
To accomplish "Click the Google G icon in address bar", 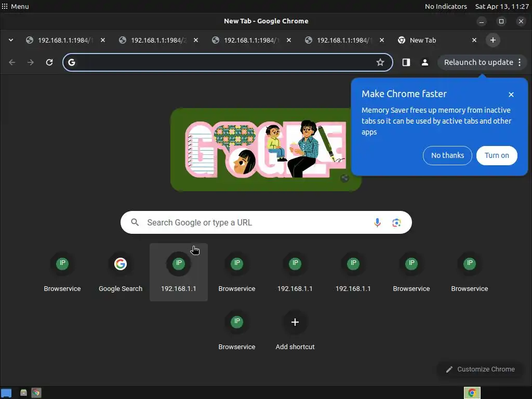I will tap(72, 62).
